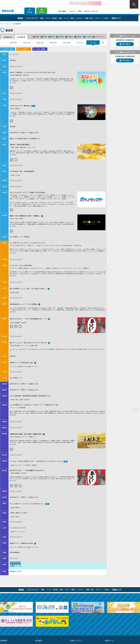Open globe icon for 16:00 あんぎゃでござる
140x644 pixels.
[11, 327]
